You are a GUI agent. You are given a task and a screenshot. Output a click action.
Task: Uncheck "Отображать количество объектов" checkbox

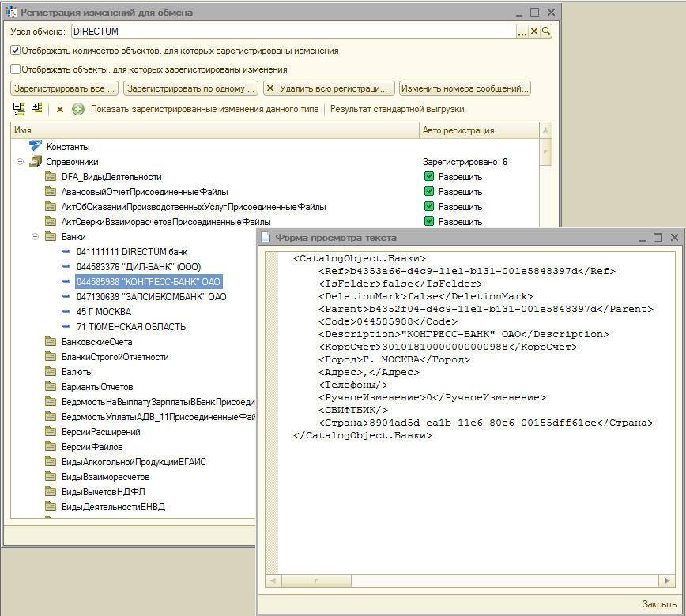[x=15, y=51]
